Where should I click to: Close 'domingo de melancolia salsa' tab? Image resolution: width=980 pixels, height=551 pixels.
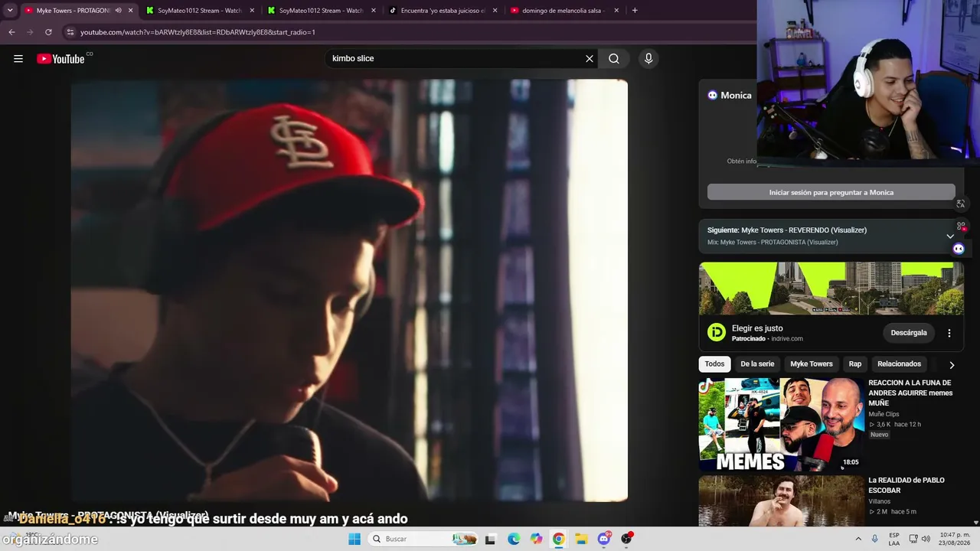(x=616, y=11)
